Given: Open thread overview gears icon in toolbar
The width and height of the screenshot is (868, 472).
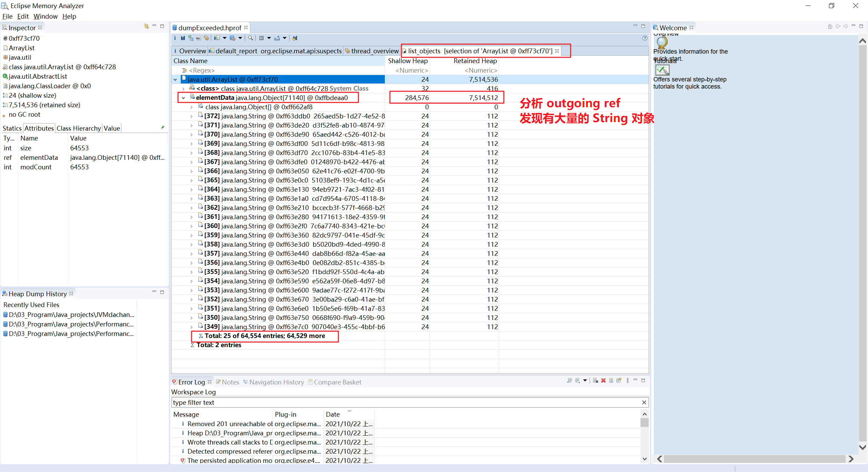Looking at the screenshot, I should pyautogui.click(x=206, y=38).
